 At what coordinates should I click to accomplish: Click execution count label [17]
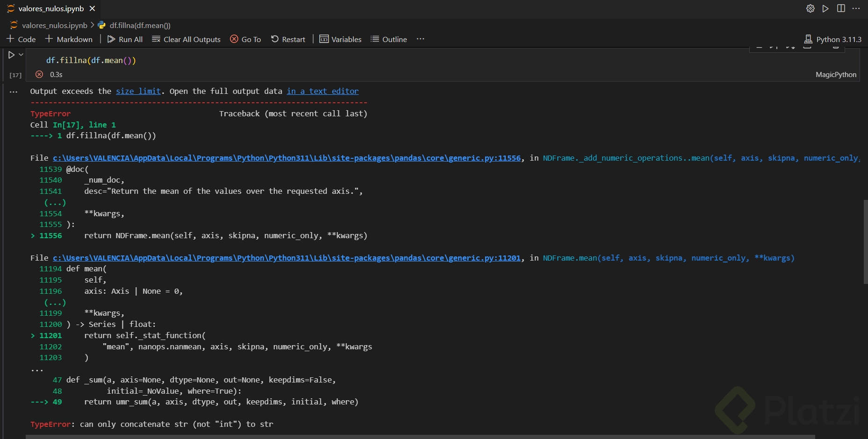click(15, 75)
